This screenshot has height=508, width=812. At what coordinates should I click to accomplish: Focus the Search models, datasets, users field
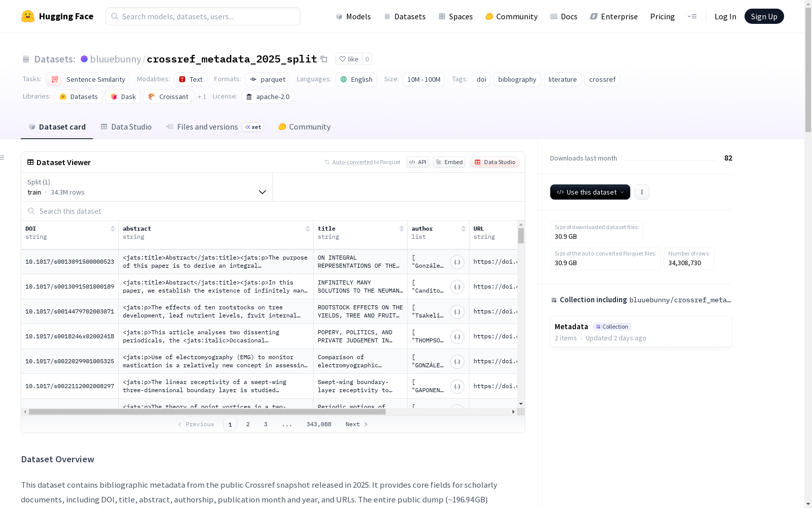point(203,16)
